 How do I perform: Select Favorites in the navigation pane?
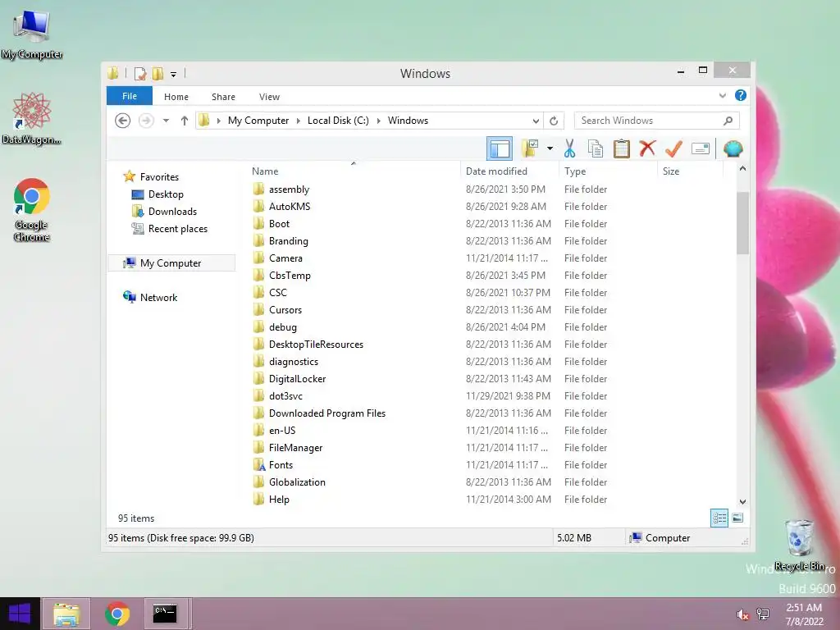(x=159, y=177)
